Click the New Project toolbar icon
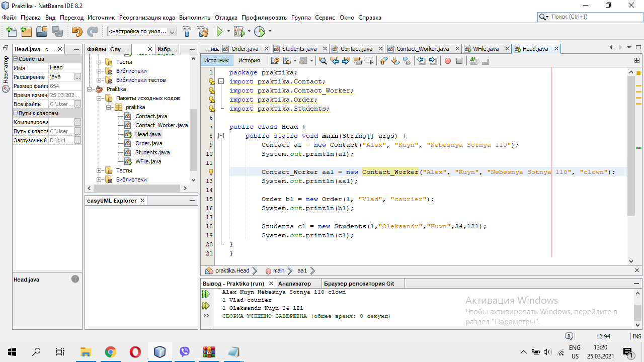The height and width of the screenshot is (362, 644). point(26,31)
